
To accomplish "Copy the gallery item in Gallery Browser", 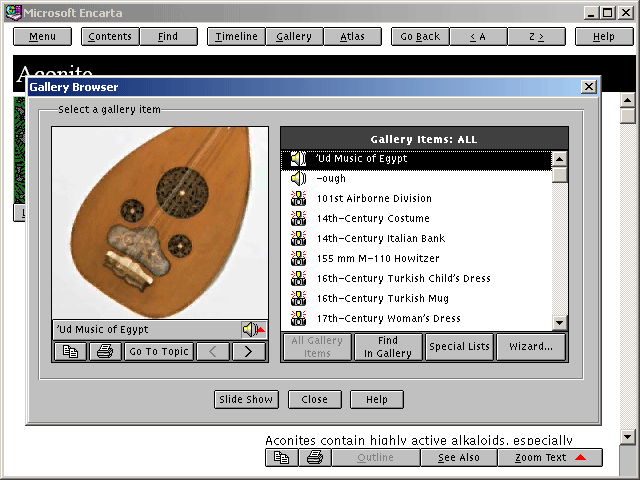I will [70, 351].
